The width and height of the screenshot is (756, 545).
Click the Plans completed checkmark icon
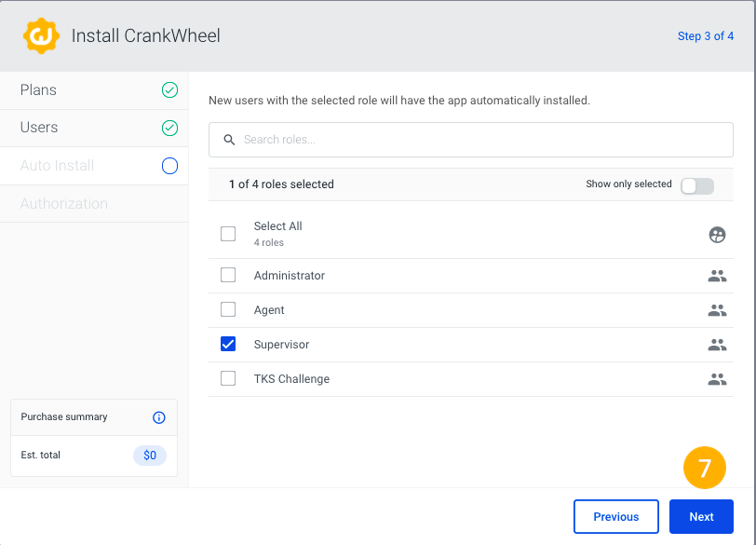coord(169,90)
